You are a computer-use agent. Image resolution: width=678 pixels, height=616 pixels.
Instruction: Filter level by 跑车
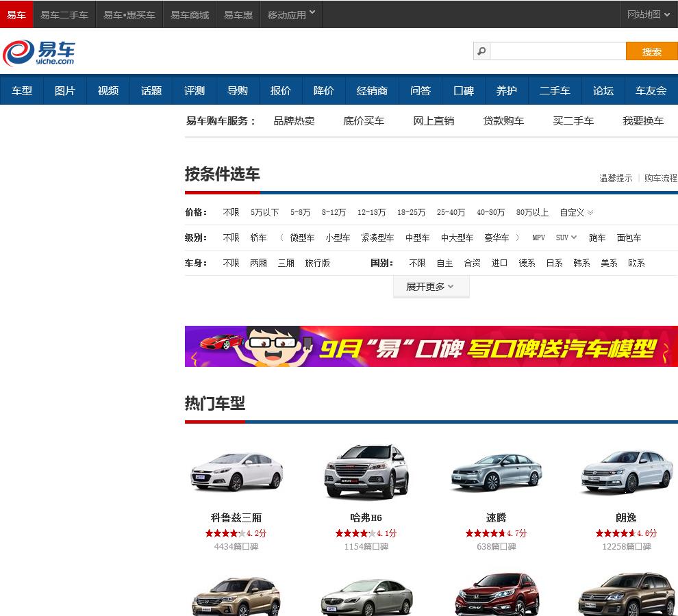pos(597,238)
